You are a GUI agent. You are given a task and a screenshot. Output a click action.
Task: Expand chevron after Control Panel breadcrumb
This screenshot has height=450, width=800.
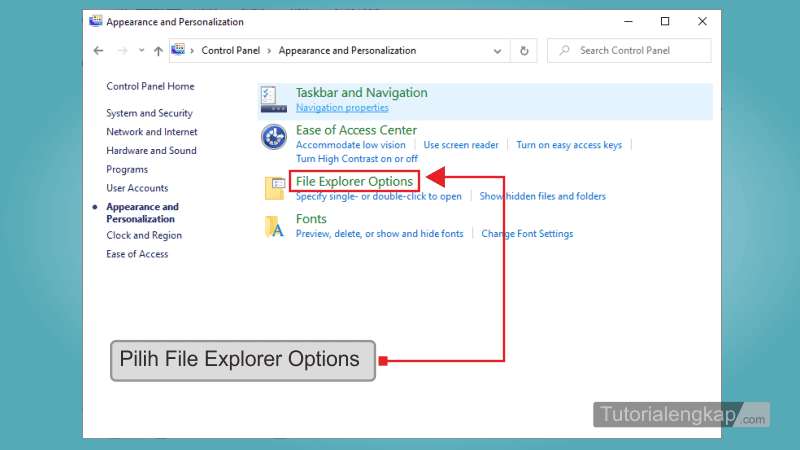269,51
